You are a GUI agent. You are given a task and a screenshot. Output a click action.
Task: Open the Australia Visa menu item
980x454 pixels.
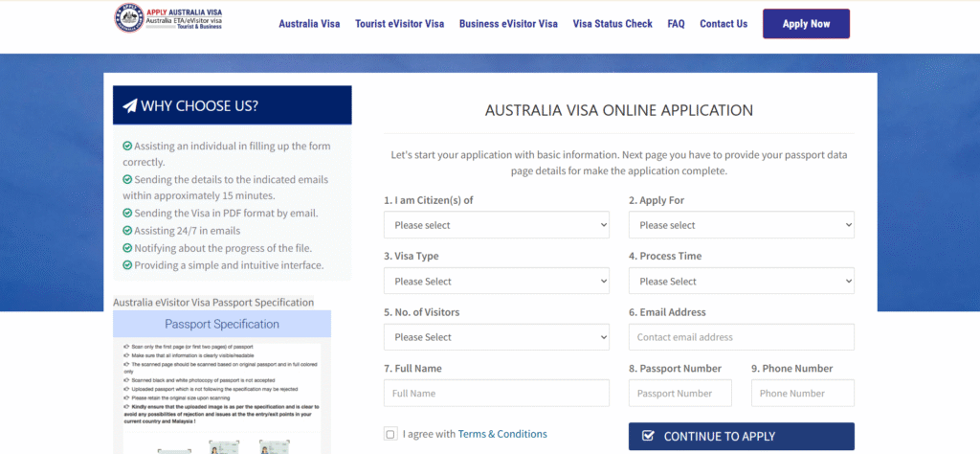[309, 24]
